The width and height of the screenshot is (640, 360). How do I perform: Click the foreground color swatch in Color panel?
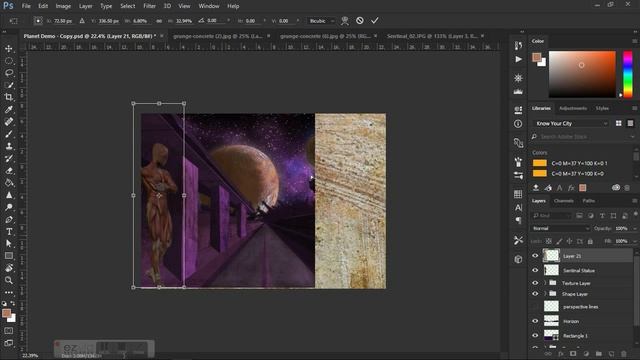536,57
